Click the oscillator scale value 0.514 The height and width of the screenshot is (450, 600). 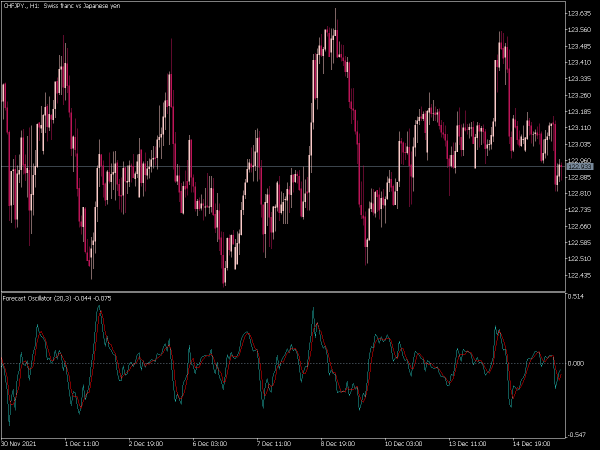576,297
